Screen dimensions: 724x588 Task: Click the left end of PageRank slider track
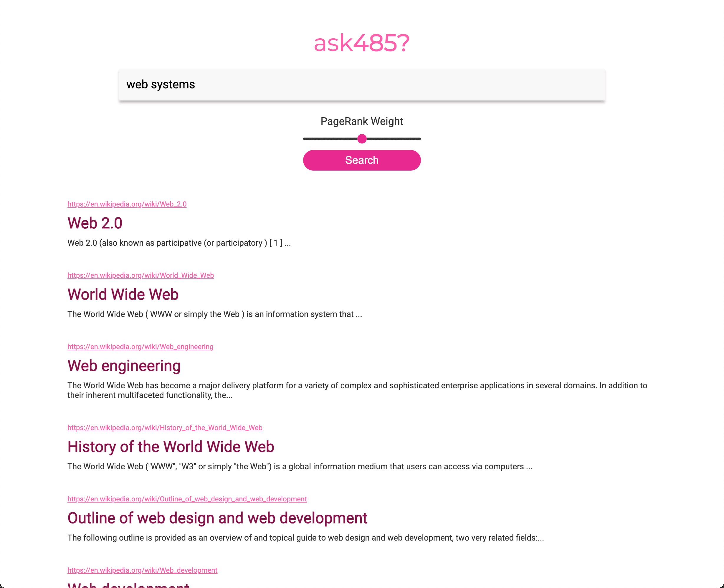[x=305, y=138]
